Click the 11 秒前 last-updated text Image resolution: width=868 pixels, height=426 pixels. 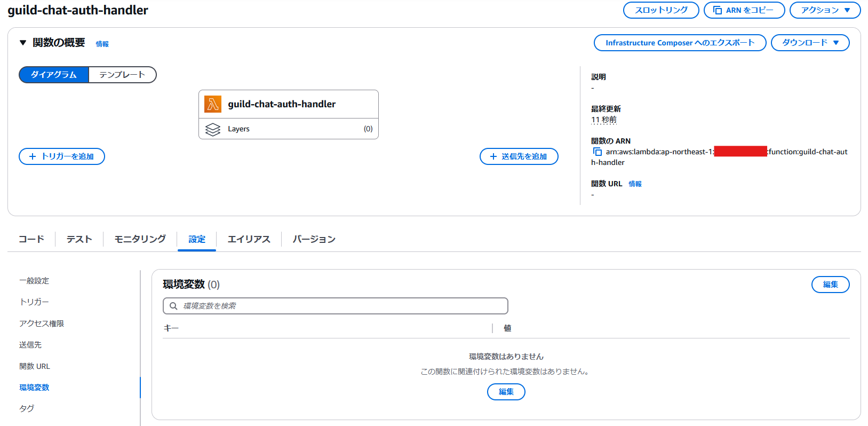point(604,120)
